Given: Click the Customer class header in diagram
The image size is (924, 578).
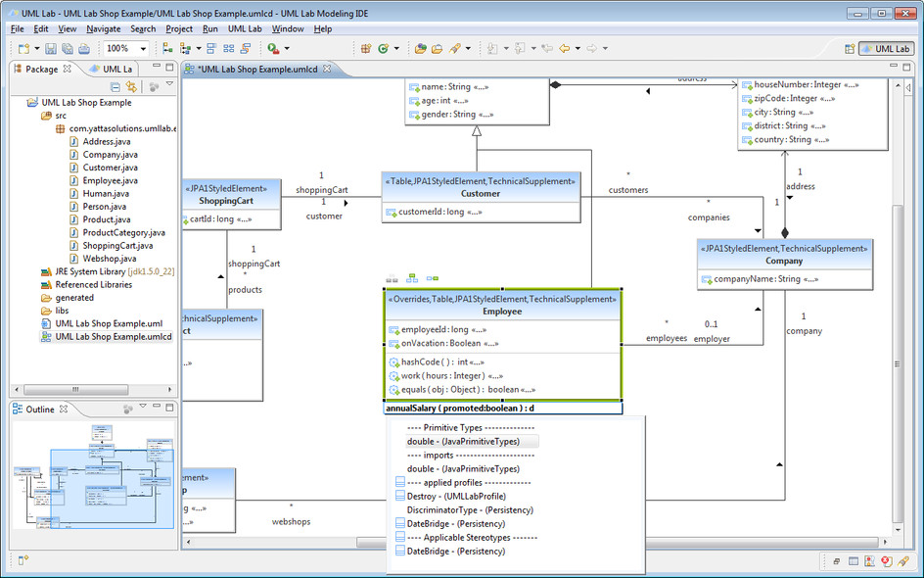Looking at the screenshot, I should (481, 187).
